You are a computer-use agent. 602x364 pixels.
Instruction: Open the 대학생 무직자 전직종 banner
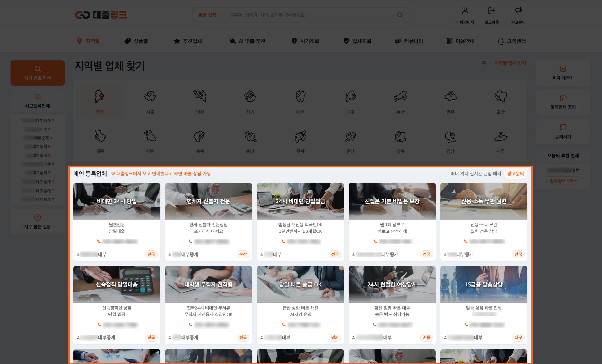tap(209, 284)
